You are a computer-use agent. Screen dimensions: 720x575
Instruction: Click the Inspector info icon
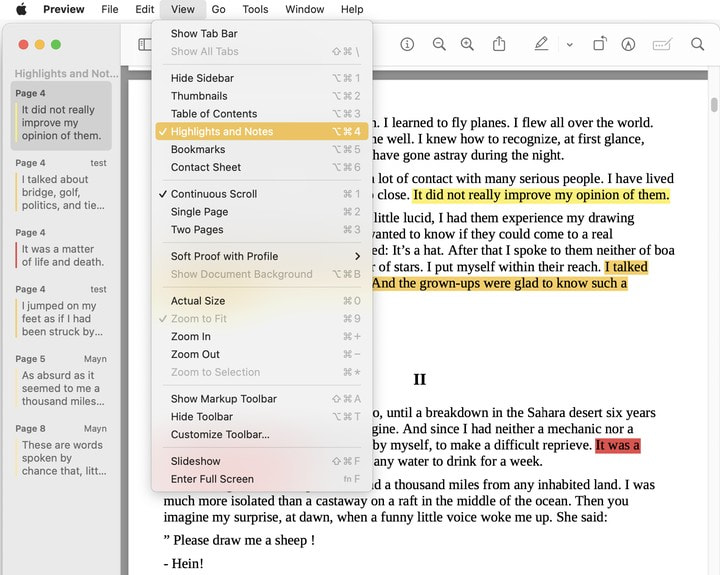[407, 44]
